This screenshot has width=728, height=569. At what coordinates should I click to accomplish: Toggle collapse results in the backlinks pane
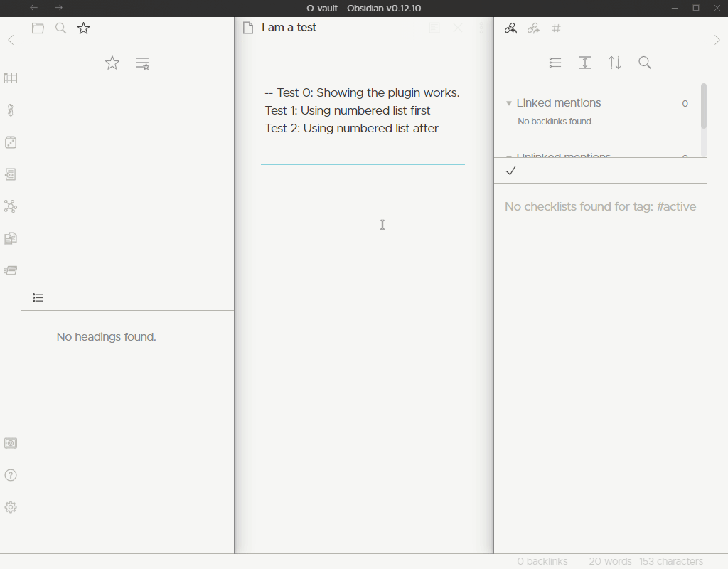[555, 63]
